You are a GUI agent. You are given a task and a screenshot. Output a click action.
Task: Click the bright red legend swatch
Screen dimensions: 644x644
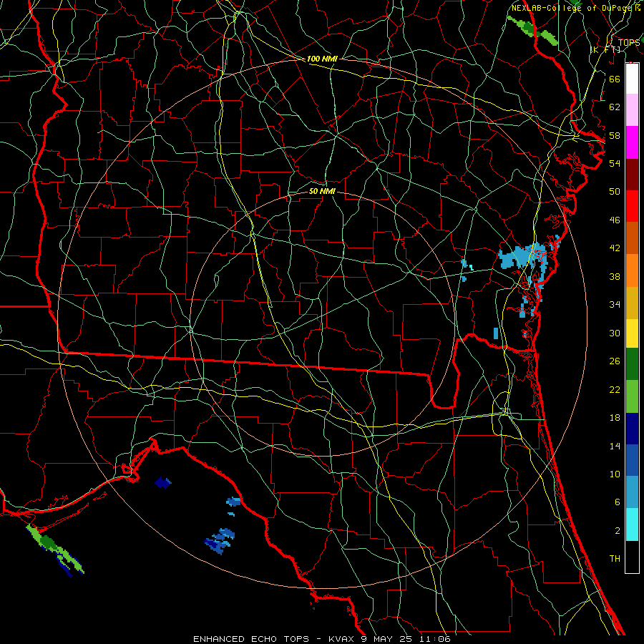pyautogui.click(x=632, y=206)
